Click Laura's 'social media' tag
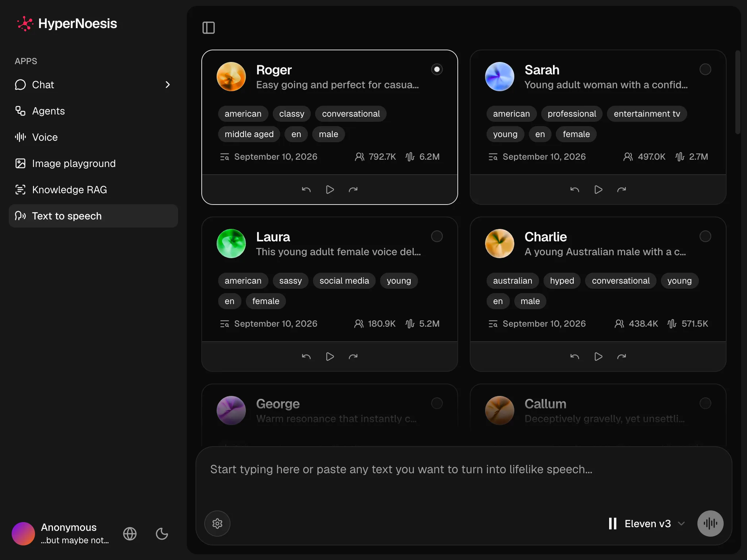Image resolution: width=747 pixels, height=560 pixels. click(x=344, y=281)
